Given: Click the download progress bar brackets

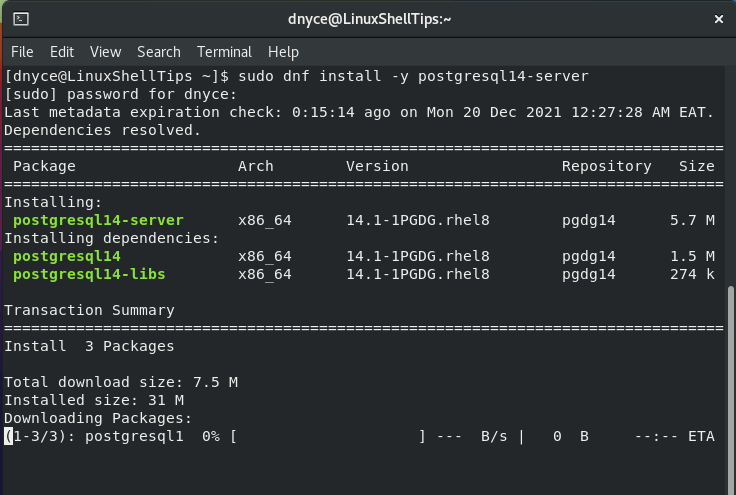Looking at the screenshot, I should [328, 436].
